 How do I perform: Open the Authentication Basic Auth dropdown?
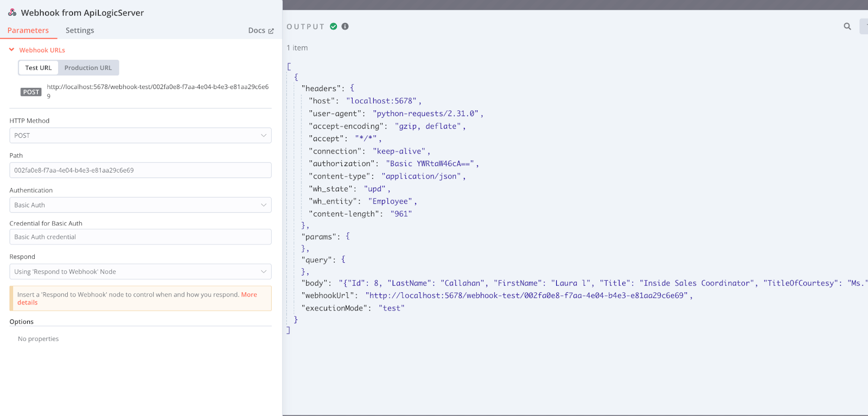(x=141, y=205)
